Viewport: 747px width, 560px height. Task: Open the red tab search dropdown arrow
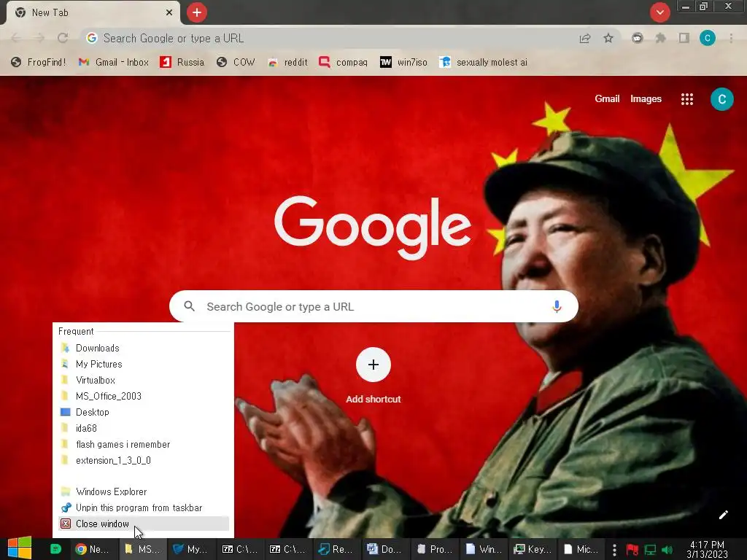[x=659, y=12]
